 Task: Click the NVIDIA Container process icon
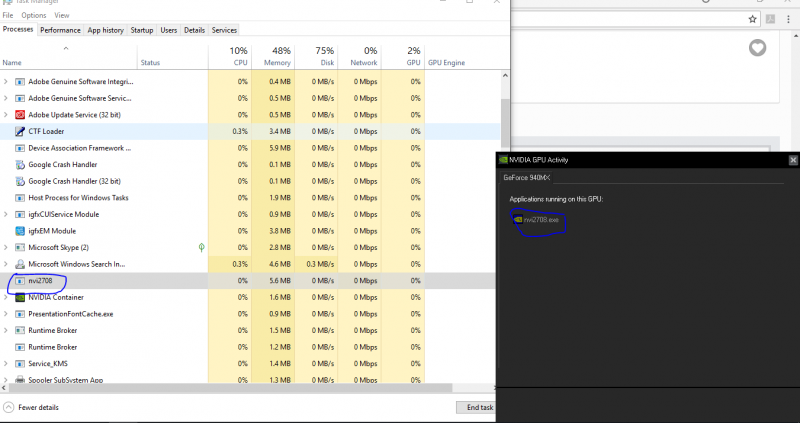[20, 297]
